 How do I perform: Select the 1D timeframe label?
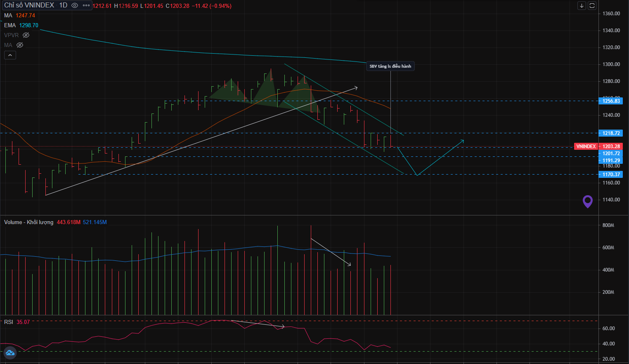(63, 5)
